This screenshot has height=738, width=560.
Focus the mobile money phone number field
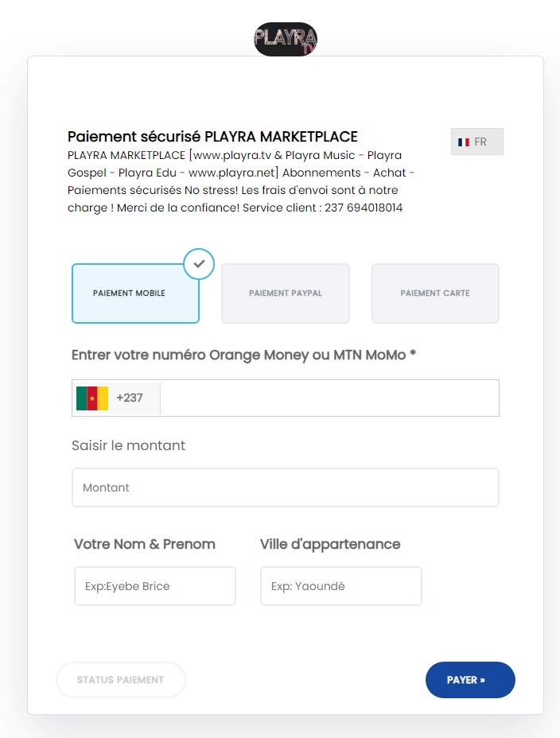pyautogui.click(x=329, y=398)
